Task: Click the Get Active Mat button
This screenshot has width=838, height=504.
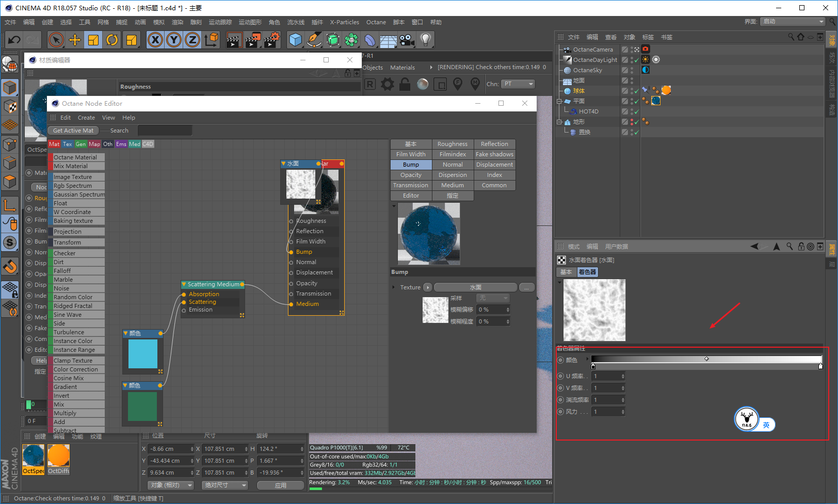Action: [x=73, y=131]
